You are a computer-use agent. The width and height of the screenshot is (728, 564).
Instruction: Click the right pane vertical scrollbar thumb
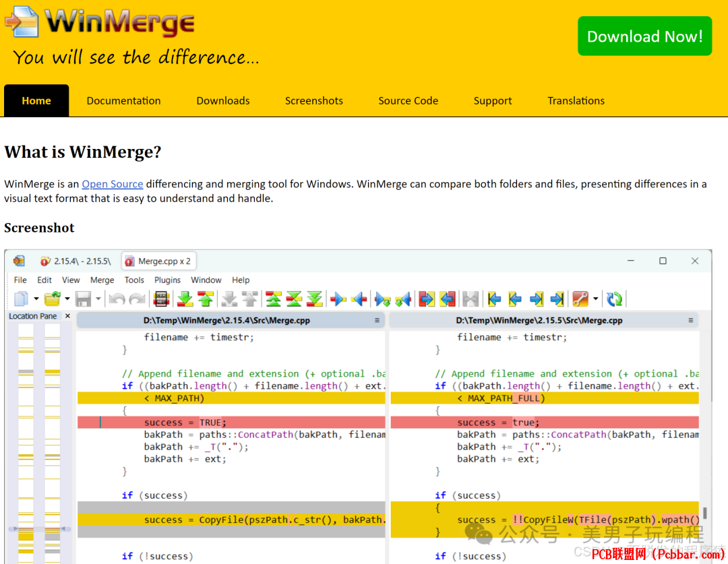click(705, 513)
